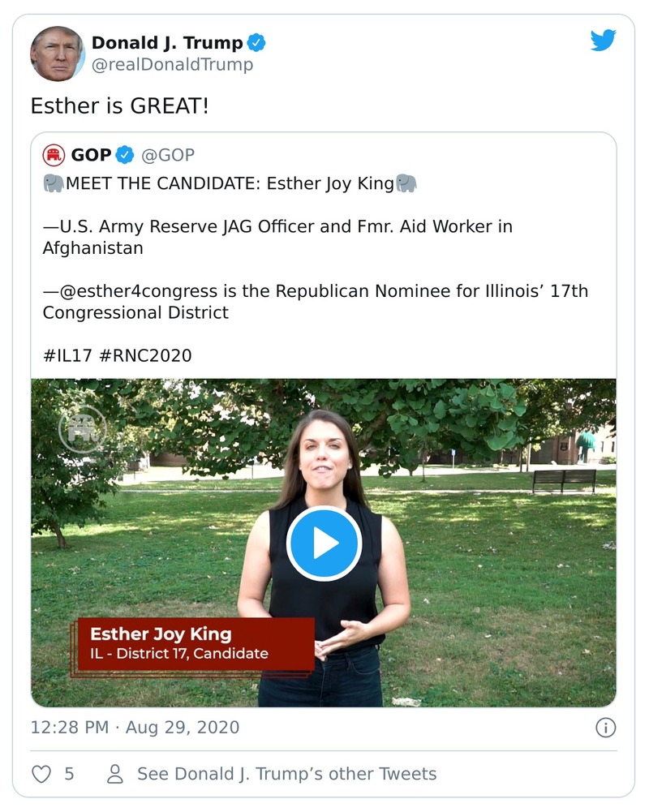Click the heart like icon
The width and height of the screenshot is (649, 812).
(41, 774)
